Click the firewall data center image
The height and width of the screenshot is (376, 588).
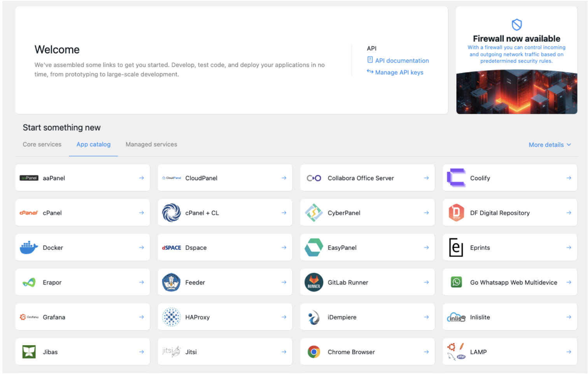(516, 92)
